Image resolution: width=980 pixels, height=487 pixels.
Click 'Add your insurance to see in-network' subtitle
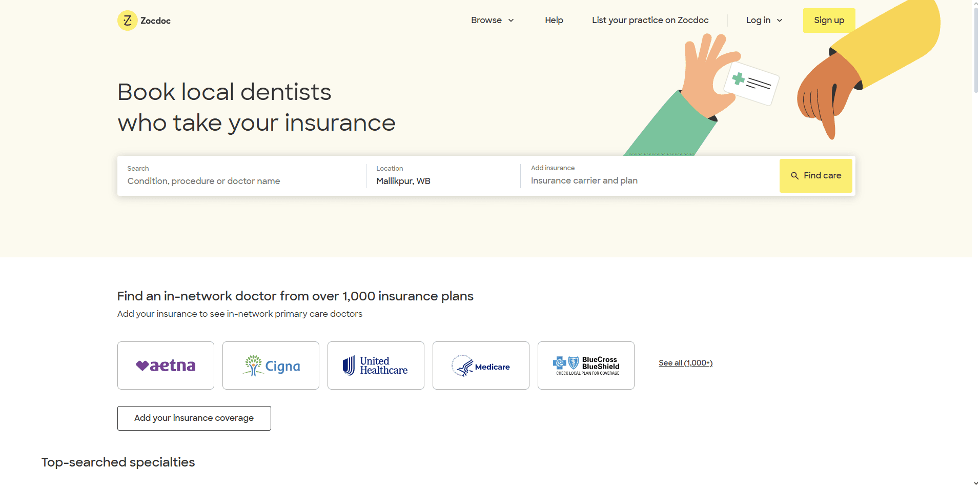coord(239,314)
